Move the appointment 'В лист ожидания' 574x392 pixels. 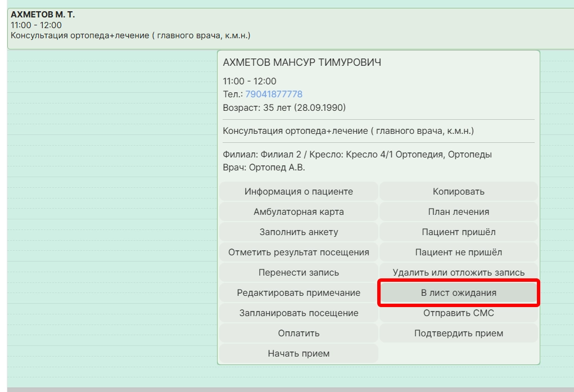tap(458, 293)
